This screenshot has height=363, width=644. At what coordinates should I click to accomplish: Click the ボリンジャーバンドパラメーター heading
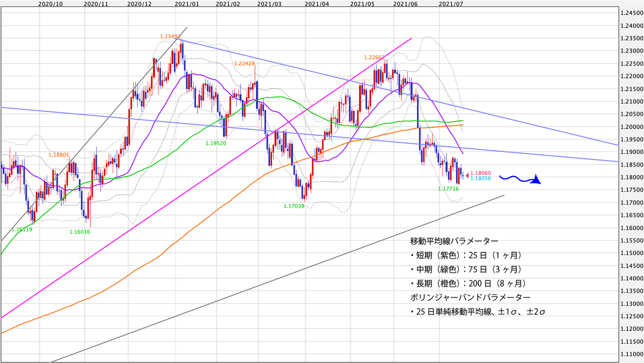coord(470,296)
